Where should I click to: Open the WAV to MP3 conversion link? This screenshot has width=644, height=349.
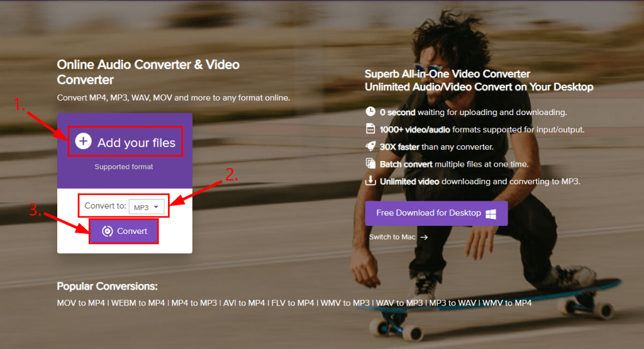click(399, 303)
